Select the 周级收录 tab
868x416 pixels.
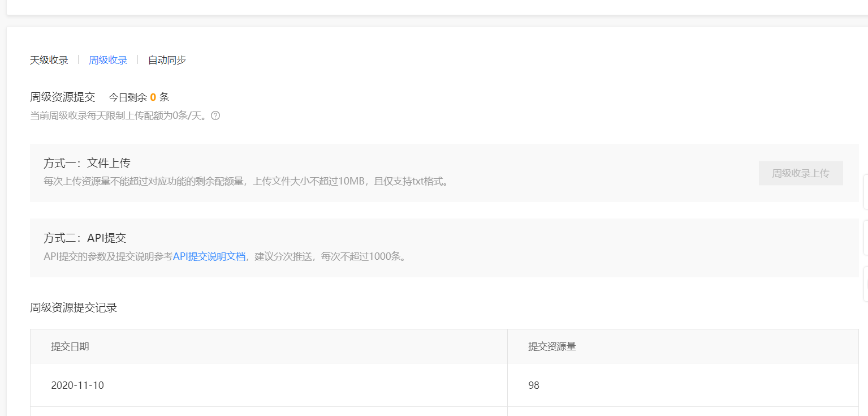[x=108, y=60]
